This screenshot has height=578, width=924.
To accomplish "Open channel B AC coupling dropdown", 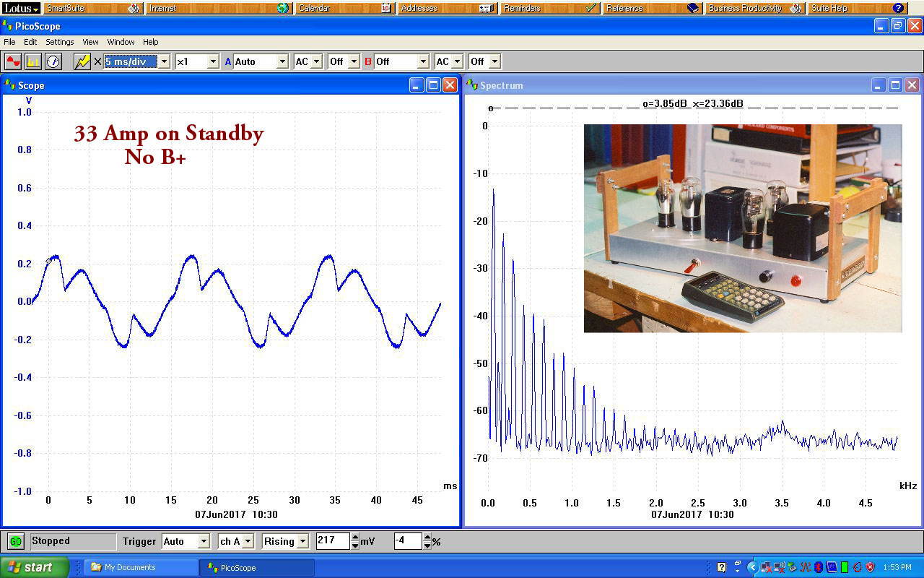I will [x=448, y=61].
